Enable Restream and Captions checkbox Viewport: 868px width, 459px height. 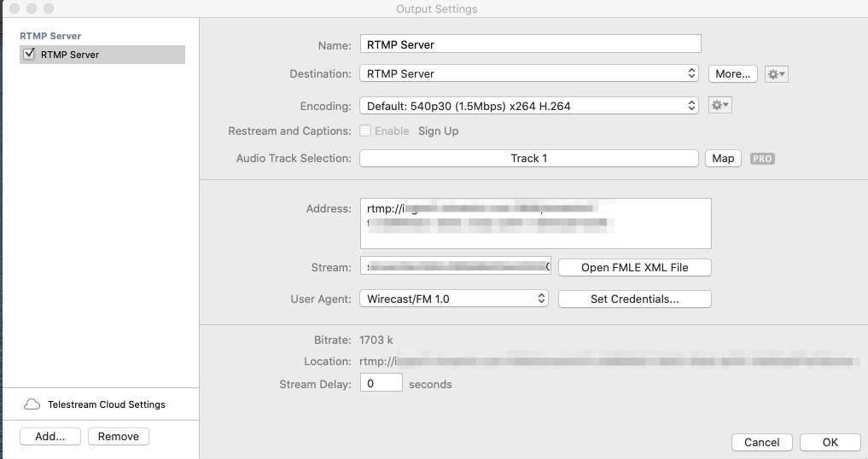(365, 131)
